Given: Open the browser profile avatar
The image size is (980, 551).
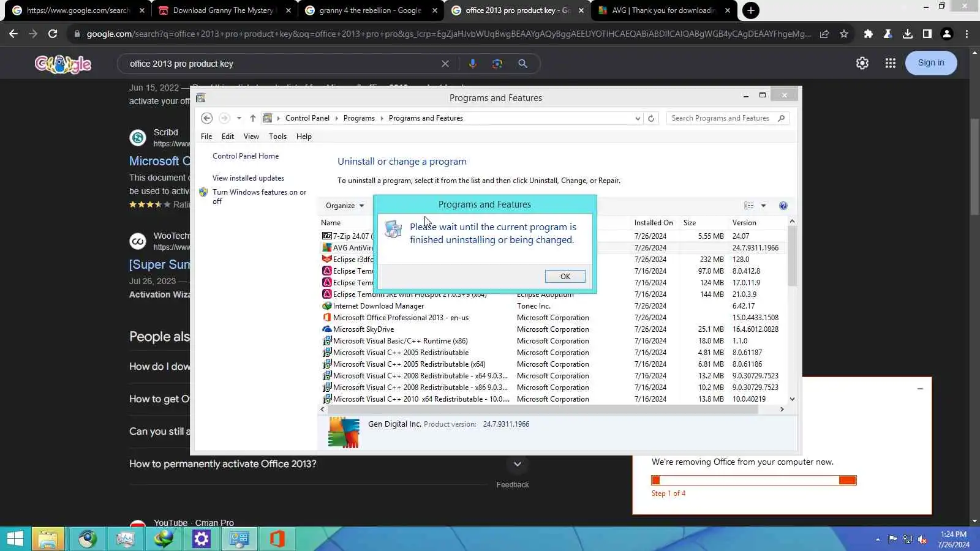Looking at the screenshot, I should click(947, 34).
